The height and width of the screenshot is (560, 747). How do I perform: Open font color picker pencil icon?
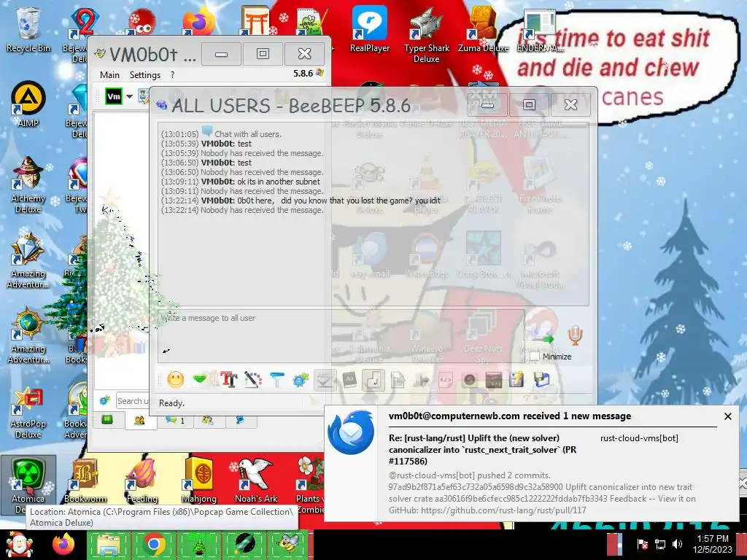pos(253,379)
